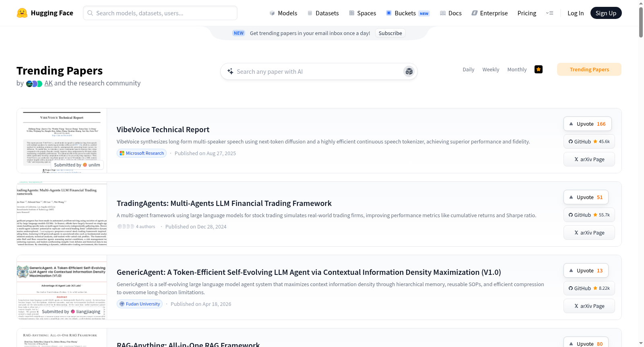Click the '4 authors' label
The width and height of the screenshot is (644, 347).
click(x=145, y=226)
